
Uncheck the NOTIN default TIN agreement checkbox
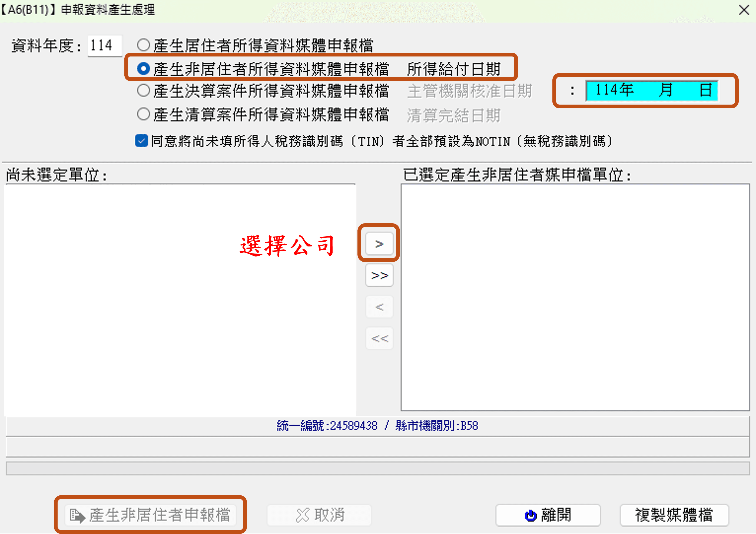point(142,141)
